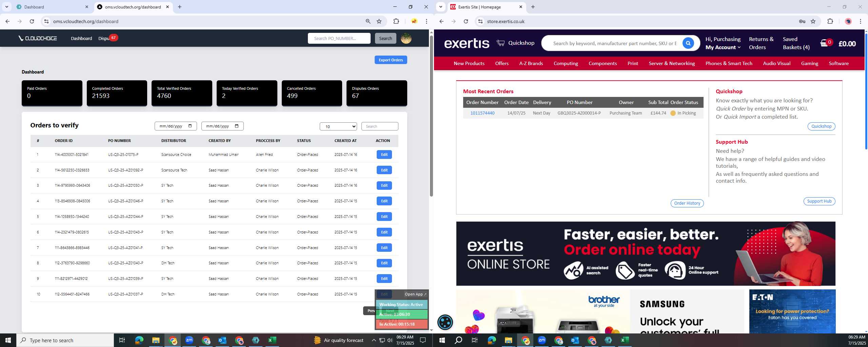Click the Order History button on Exertis
This screenshot has height=347, width=868.
point(687,203)
